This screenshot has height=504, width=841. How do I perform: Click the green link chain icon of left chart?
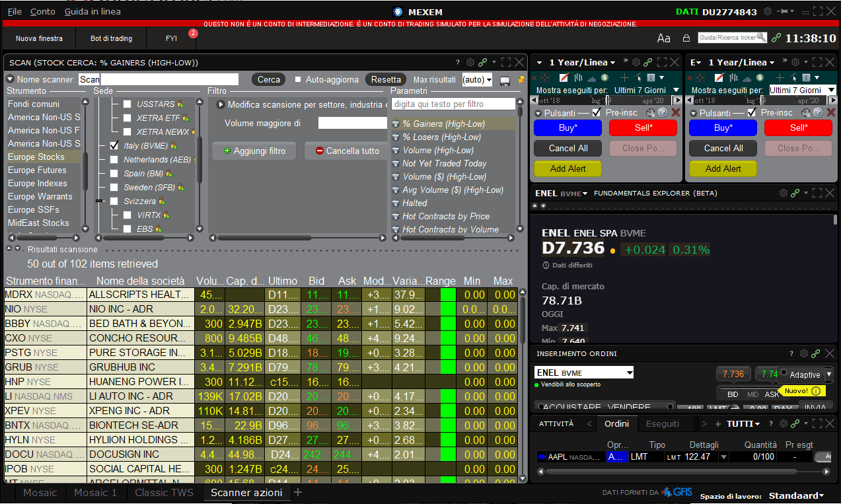point(647,62)
